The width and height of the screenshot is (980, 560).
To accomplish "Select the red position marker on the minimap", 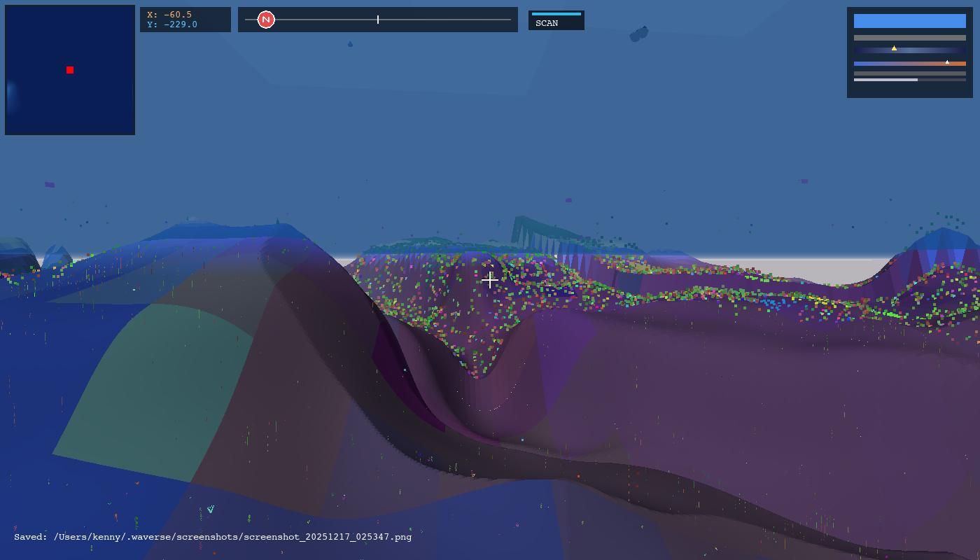I will 69,70.
